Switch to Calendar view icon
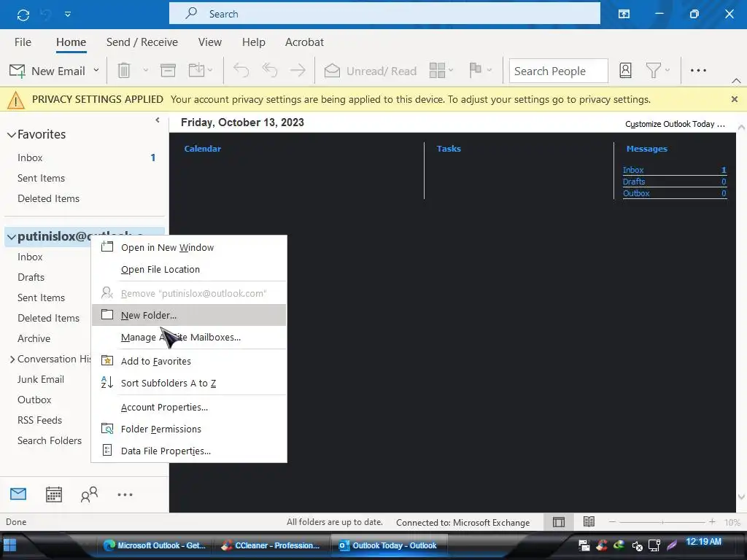The width and height of the screenshot is (747, 560). tap(53, 494)
